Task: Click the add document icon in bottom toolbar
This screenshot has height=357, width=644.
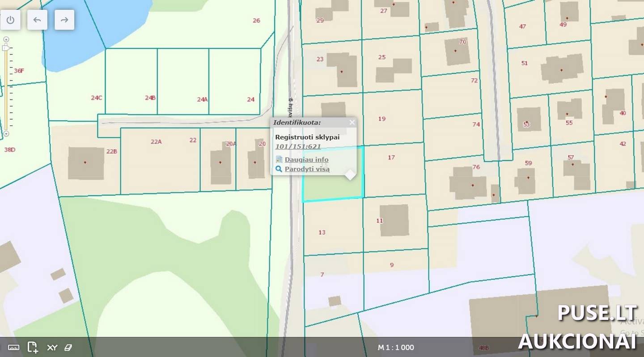Action: [x=33, y=347]
